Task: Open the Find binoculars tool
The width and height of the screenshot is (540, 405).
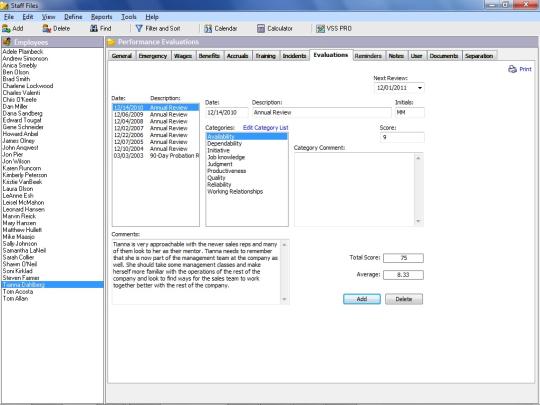Action: pyautogui.click(x=94, y=29)
